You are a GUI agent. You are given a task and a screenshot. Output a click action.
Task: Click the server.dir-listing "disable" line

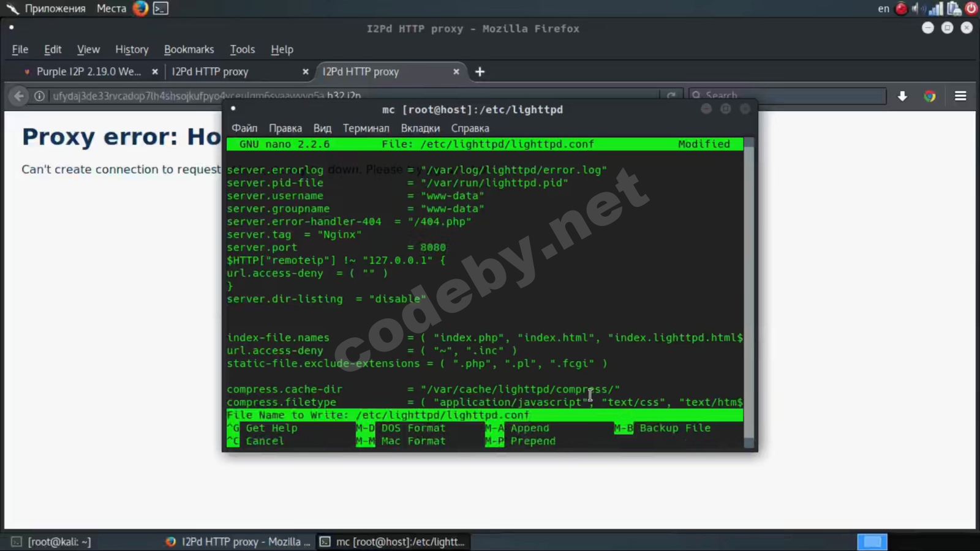(x=326, y=299)
